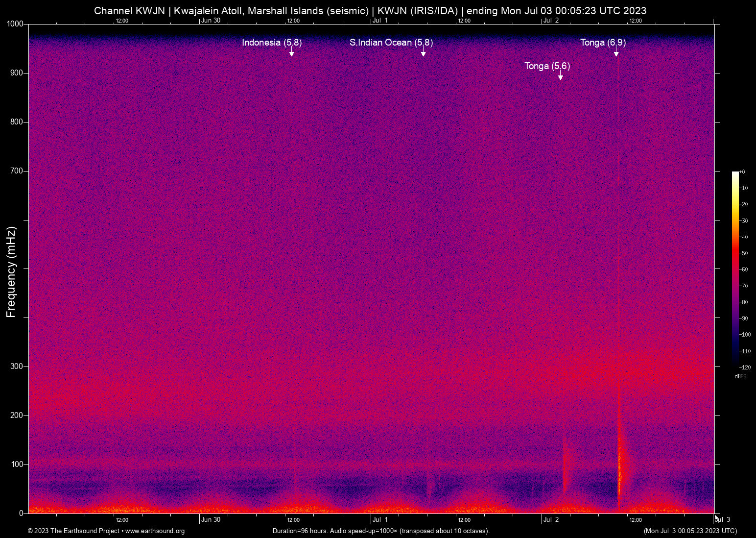Click the -50 value on the color scale
The width and height of the screenshot is (756, 538).
click(744, 253)
